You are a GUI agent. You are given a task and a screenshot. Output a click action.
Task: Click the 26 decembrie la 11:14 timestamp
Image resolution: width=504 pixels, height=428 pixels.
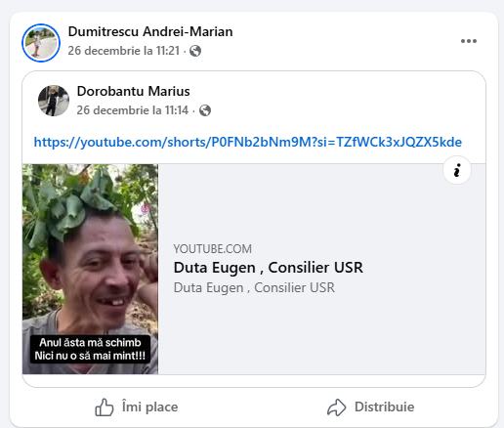click(133, 110)
